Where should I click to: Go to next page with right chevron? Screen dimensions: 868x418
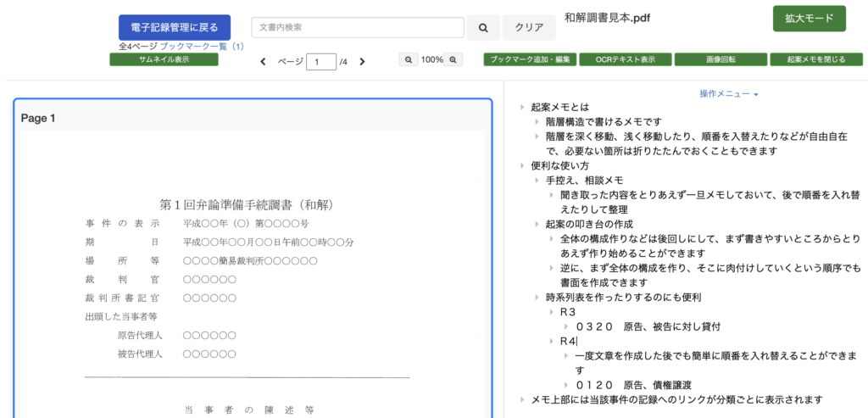coord(362,62)
